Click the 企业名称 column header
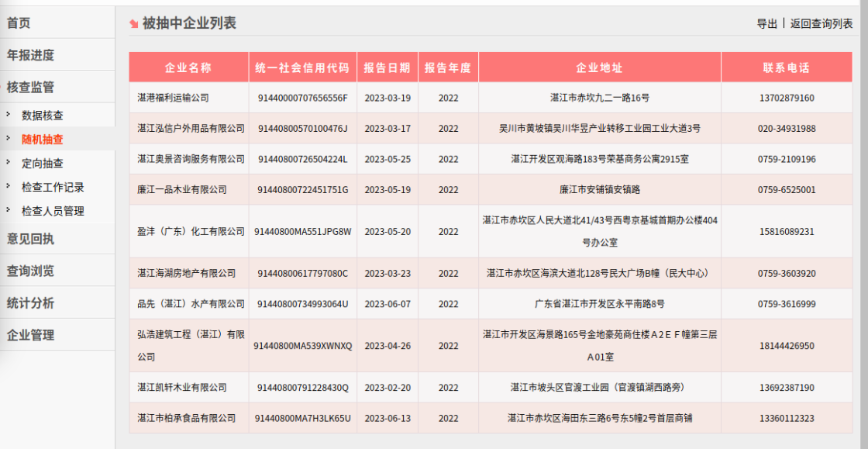This screenshot has height=449, width=868. (188, 66)
